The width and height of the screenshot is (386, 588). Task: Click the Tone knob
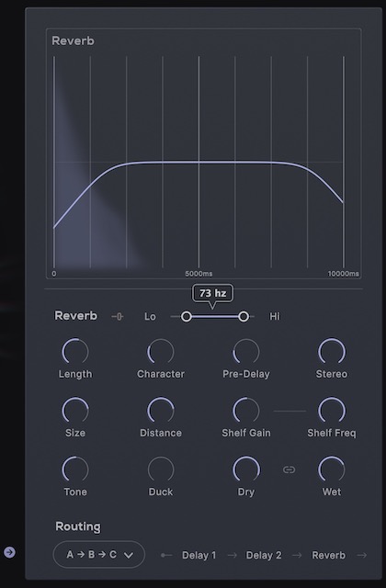(x=75, y=469)
